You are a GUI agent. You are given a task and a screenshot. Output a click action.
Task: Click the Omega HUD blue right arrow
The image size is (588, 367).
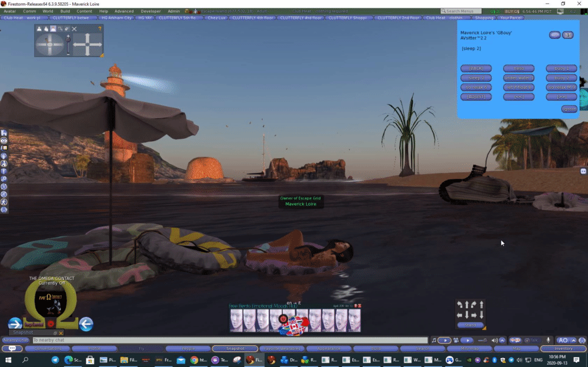(15, 323)
